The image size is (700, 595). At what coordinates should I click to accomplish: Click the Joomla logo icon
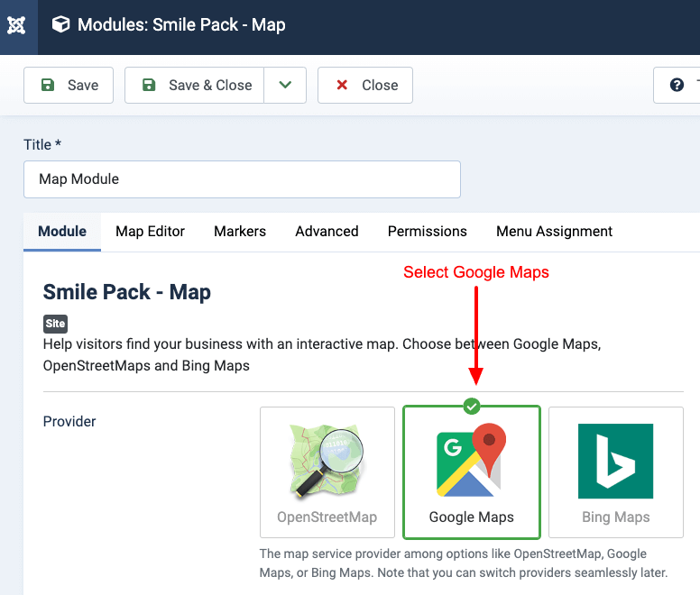(16, 25)
